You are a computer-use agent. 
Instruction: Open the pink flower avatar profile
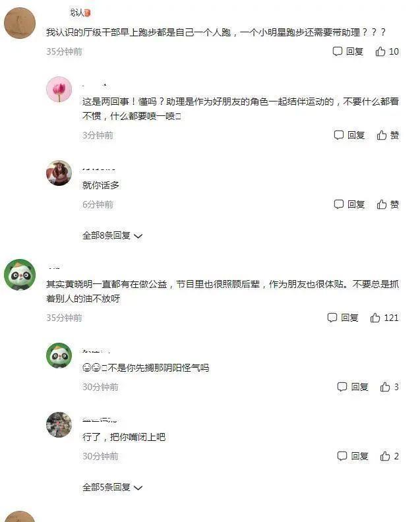59,89
